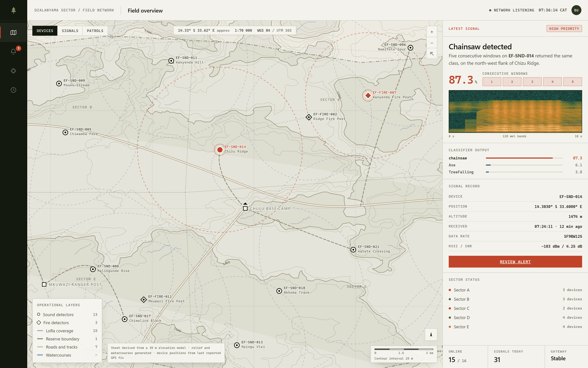Select EF-SND-021 Katete Crossing detector marker
Image resolution: width=588 pixels, height=368 pixels.
pyautogui.click(x=353, y=250)
